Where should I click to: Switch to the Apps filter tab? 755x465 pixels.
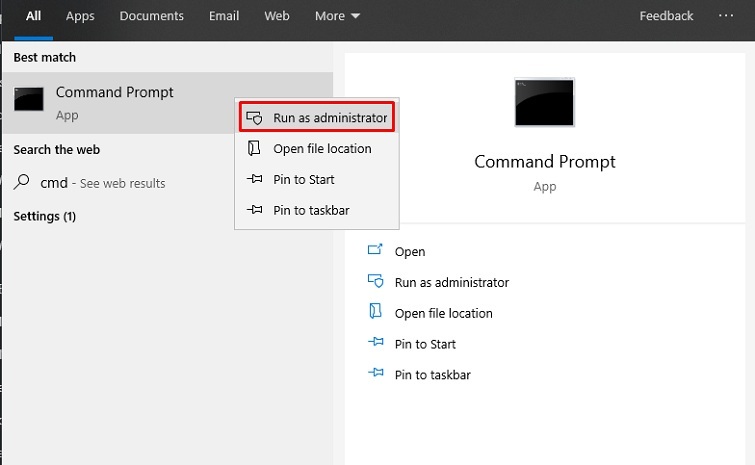pyautogui.click(x=80, y=16)
